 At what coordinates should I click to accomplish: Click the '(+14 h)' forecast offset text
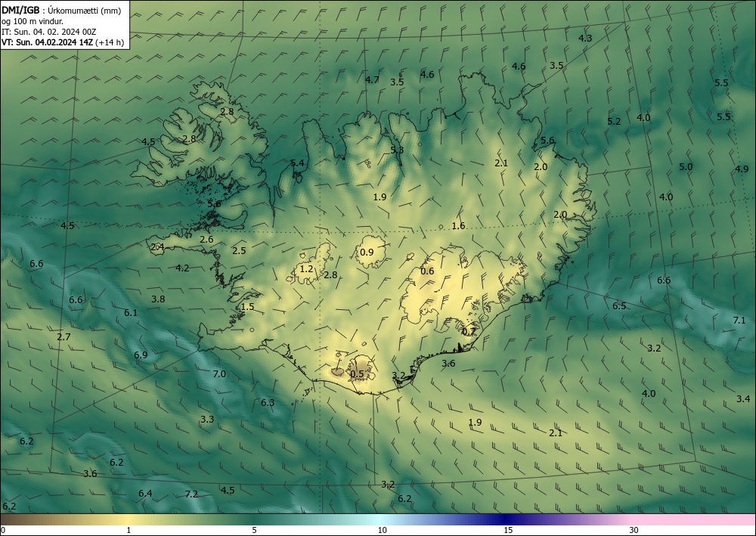tap(110, 42)
